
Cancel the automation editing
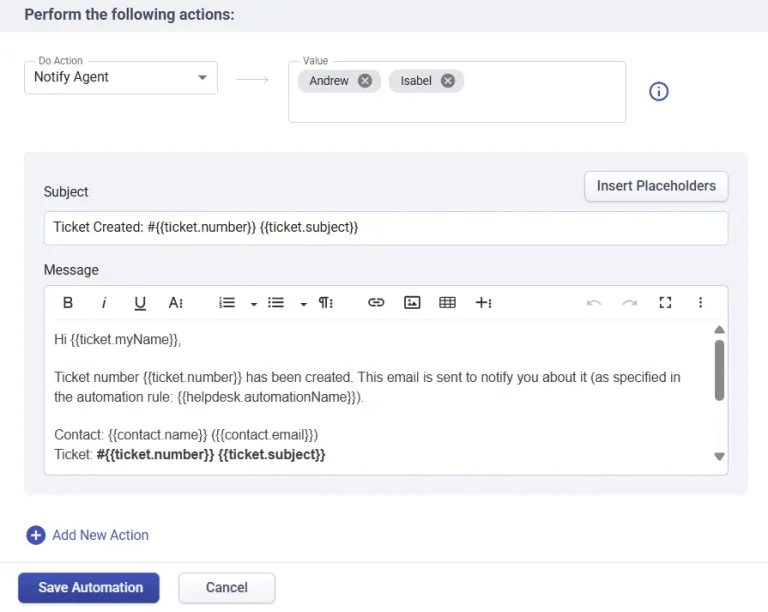[227, 588]
